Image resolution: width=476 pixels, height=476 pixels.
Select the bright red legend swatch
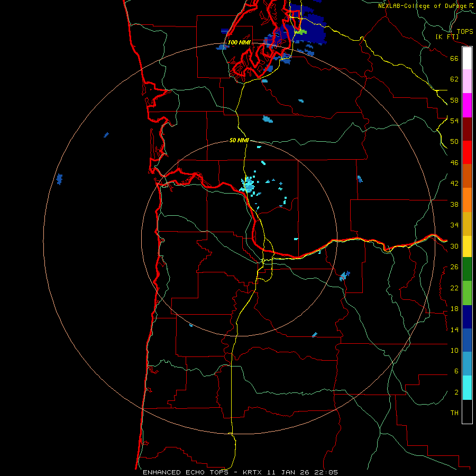pyautogui.click(x=467, y=152)
